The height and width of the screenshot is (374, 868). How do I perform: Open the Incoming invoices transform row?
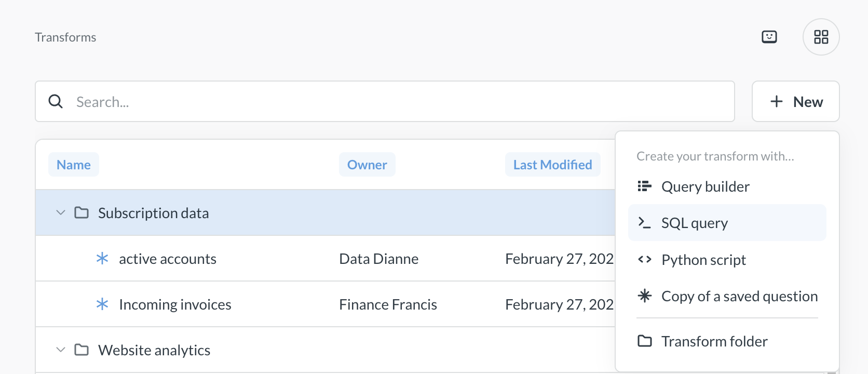pos(175,304)
